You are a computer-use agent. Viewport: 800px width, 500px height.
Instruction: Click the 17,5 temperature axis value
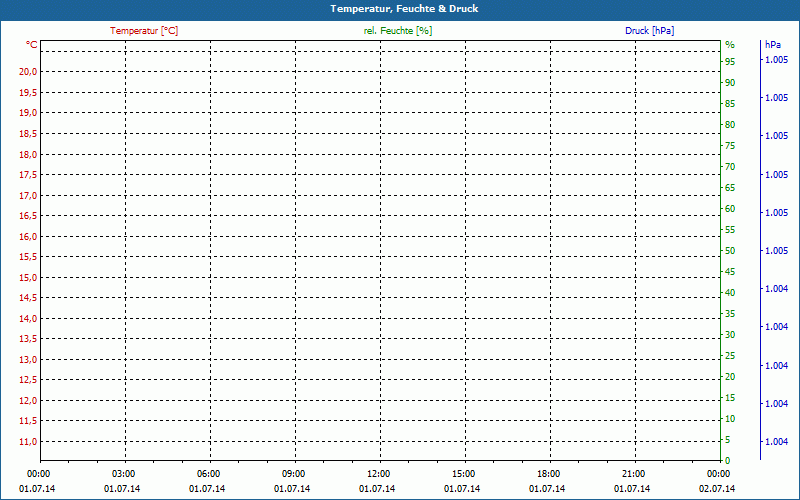click(28, 174)
